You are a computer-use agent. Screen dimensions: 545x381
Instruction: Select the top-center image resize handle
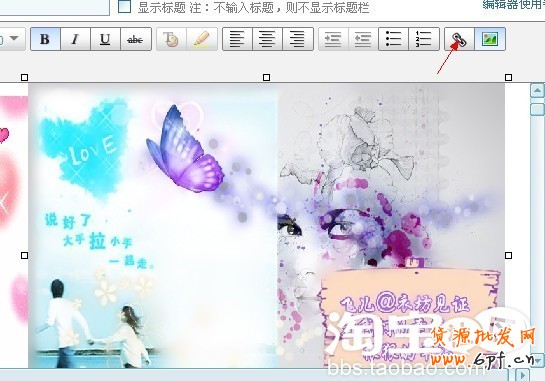267,78
